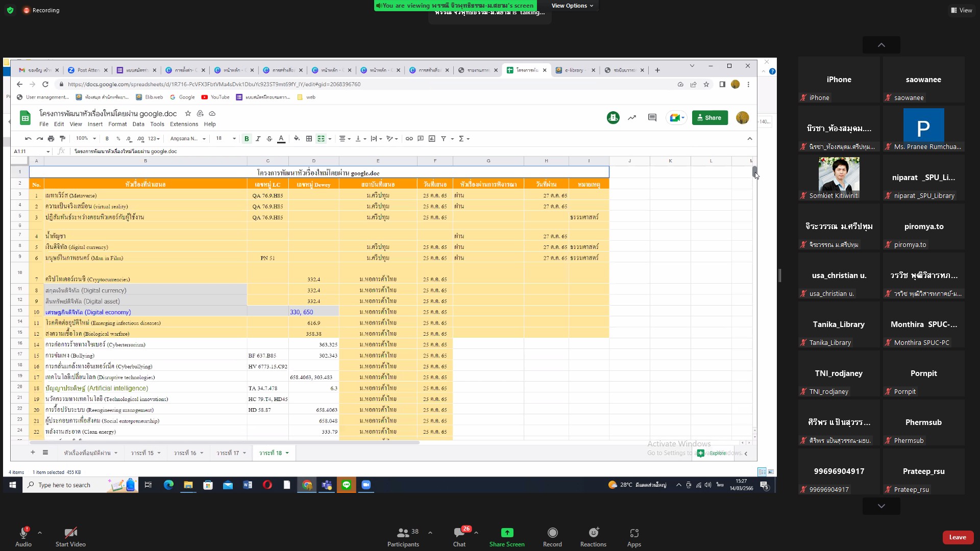Toggle italic formatting in Sheets toolbar

[258, 139]
